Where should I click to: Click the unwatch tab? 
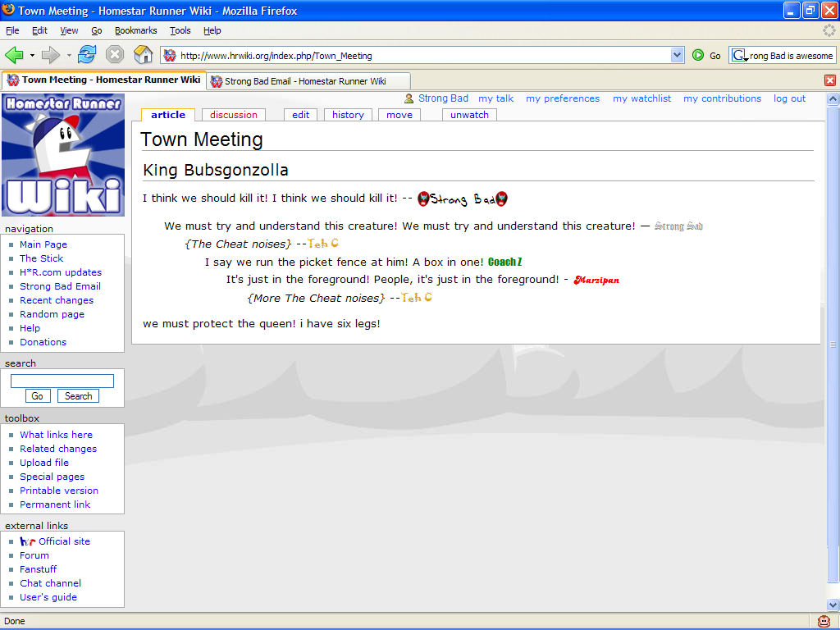(x=469, y=115)
